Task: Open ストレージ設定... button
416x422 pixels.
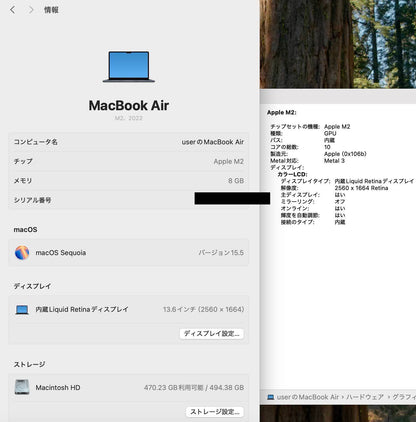Action: pyautogui.click(x=215, y=412)
